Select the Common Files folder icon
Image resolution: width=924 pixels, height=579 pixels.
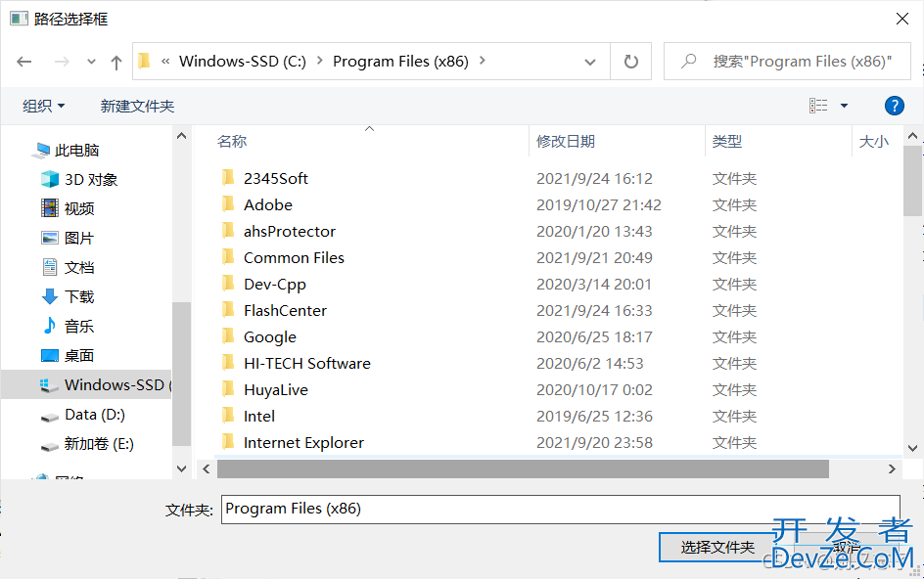(x=228, y=257)
